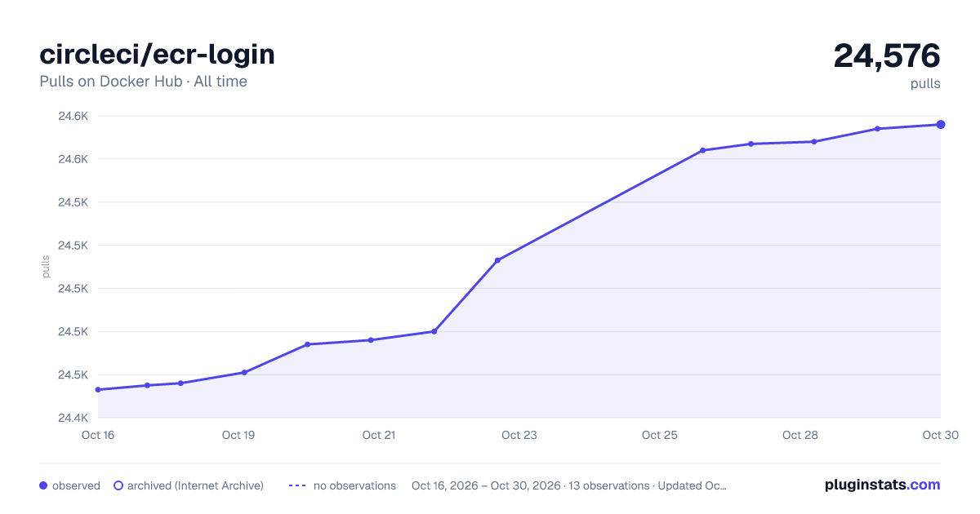Click the Oct 16 x-axis label
980x514 pixels.
pyautogui.click(x=98, y=435)
